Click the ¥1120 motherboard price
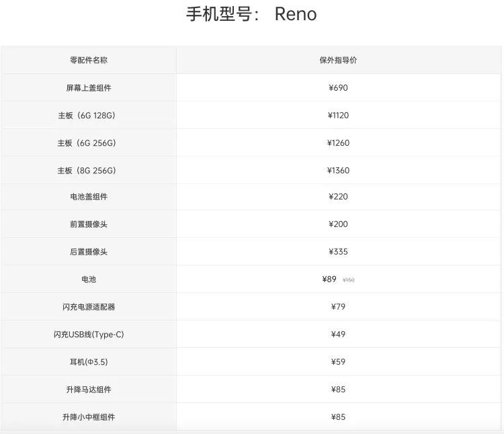504x434 pixels. coord(338,116)
